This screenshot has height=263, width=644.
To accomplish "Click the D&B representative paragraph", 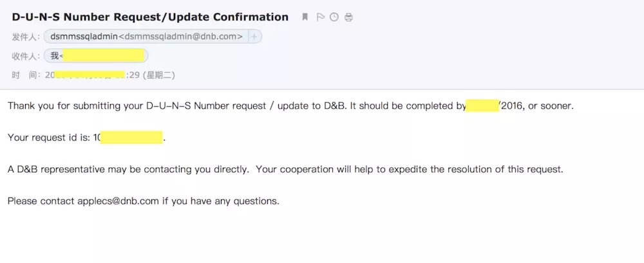I will click(x=283, y=170).
